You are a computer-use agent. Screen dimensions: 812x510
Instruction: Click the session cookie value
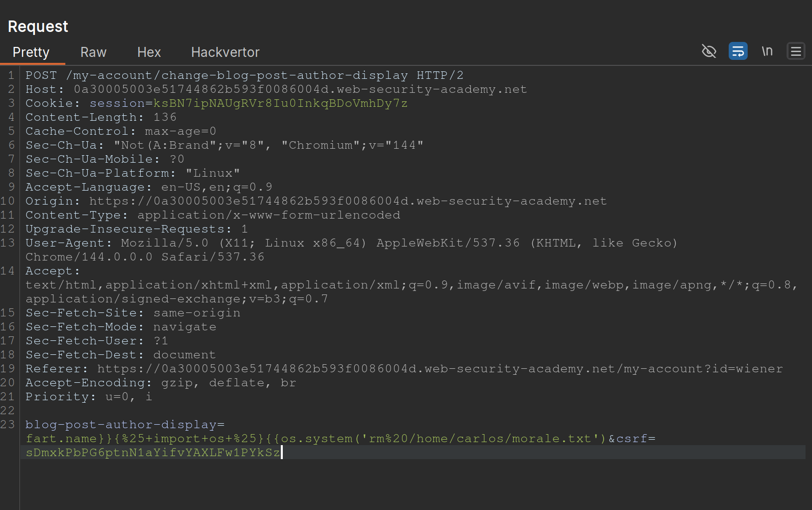point(280,103)
